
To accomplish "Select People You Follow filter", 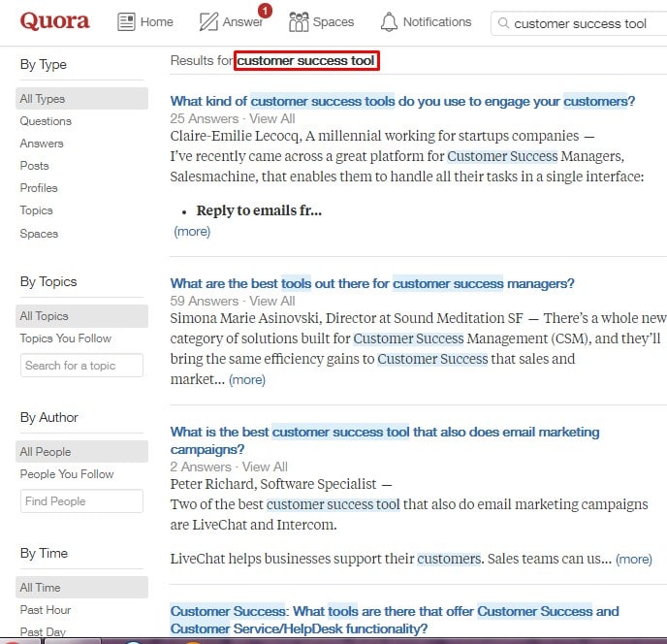I will [x=67, y=474].
